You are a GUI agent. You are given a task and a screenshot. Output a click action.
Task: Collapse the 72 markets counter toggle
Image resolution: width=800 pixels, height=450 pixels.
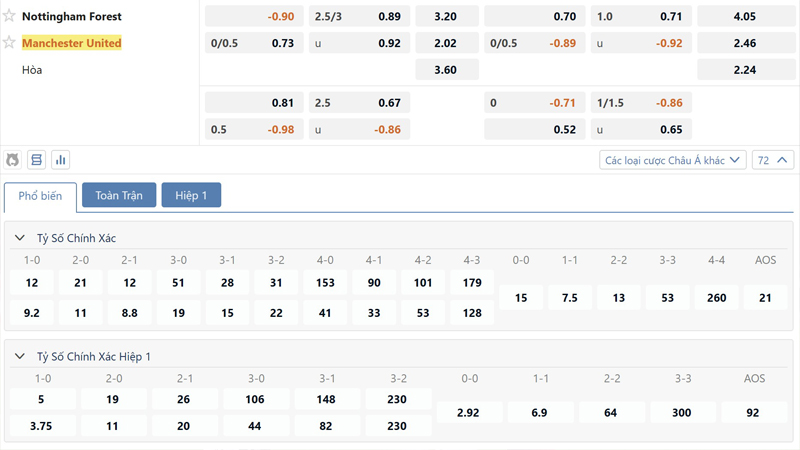click(x=775, y=160)
